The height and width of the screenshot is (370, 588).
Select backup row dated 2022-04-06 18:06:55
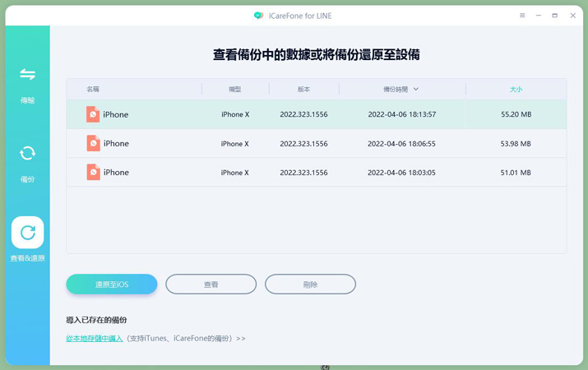point(317,143)
